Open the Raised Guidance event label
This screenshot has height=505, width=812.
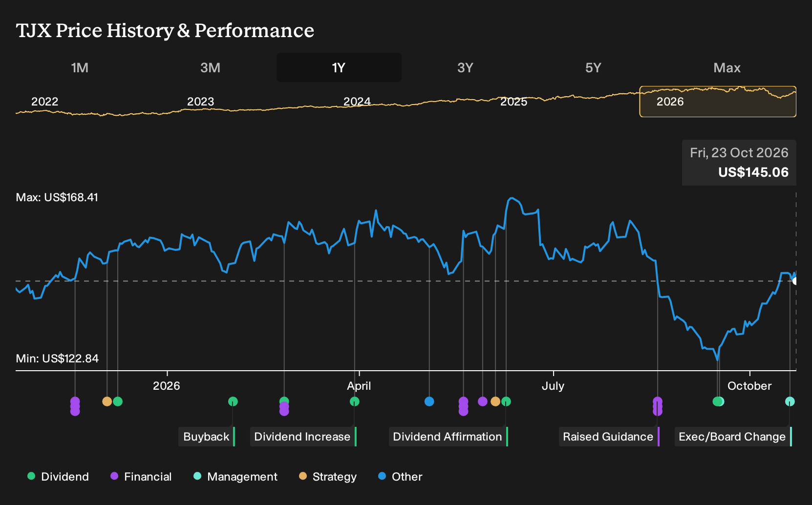(609, 437)
